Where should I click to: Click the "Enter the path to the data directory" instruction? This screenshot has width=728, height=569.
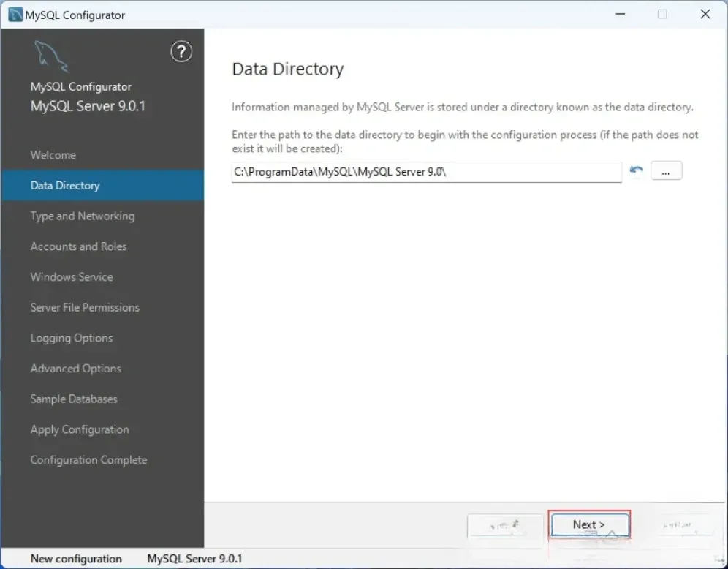coord(465,142)
